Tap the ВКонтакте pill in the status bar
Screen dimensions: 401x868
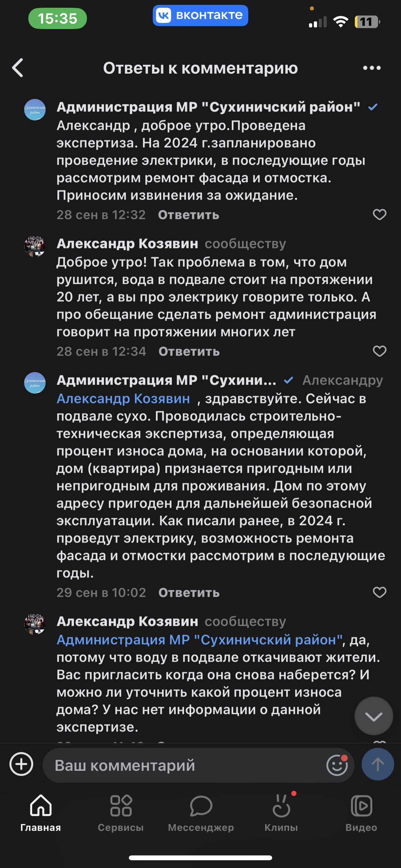200,15
